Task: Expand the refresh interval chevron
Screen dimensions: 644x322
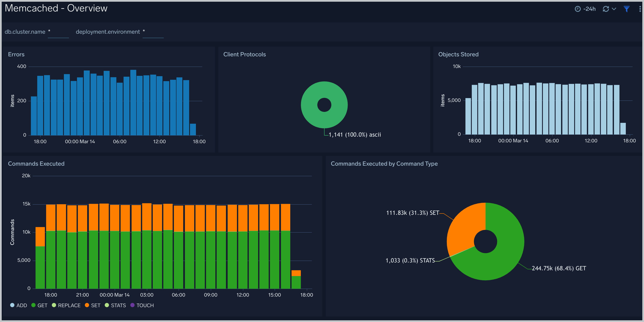Action: click(x=614, y=9)
